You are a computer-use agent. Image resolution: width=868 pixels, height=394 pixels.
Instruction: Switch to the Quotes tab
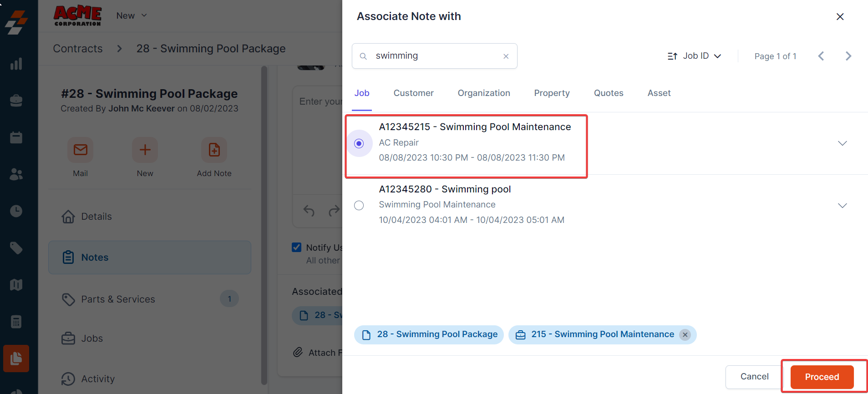point(609,93)
